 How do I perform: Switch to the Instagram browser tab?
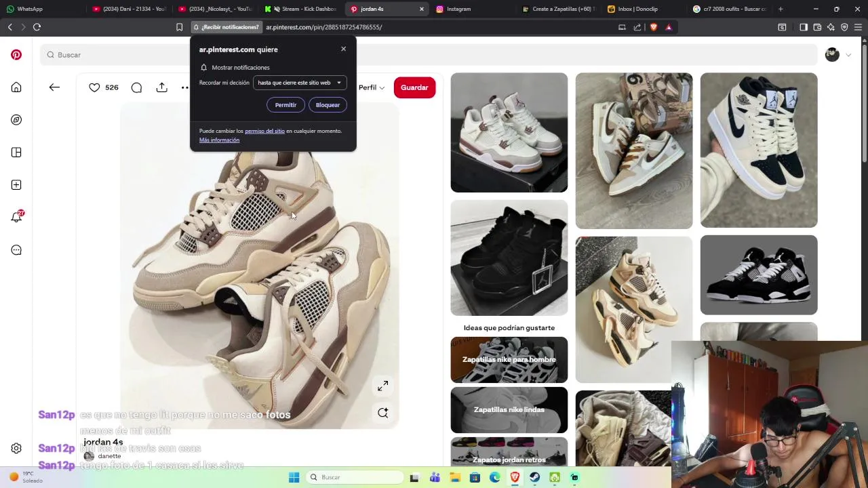[x=473, y=9]
